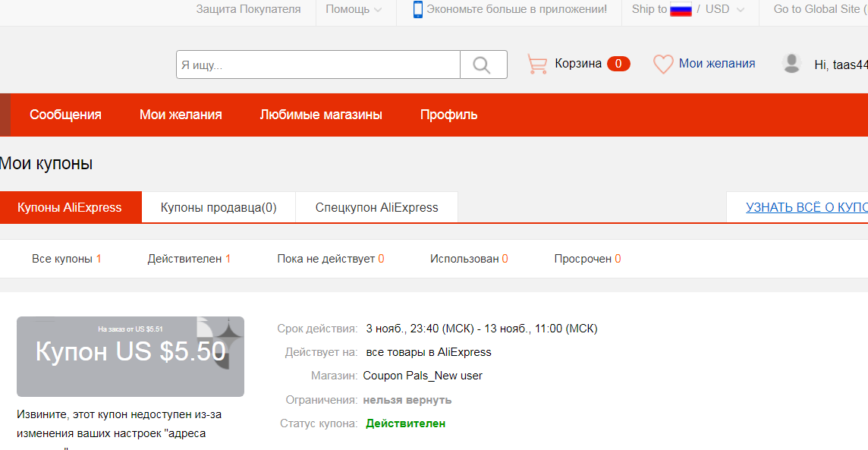Filter by Все купоны
Image resolution: width=868 pixels, height=450 pixels.
pyautogui.click(x=67, y=259)
